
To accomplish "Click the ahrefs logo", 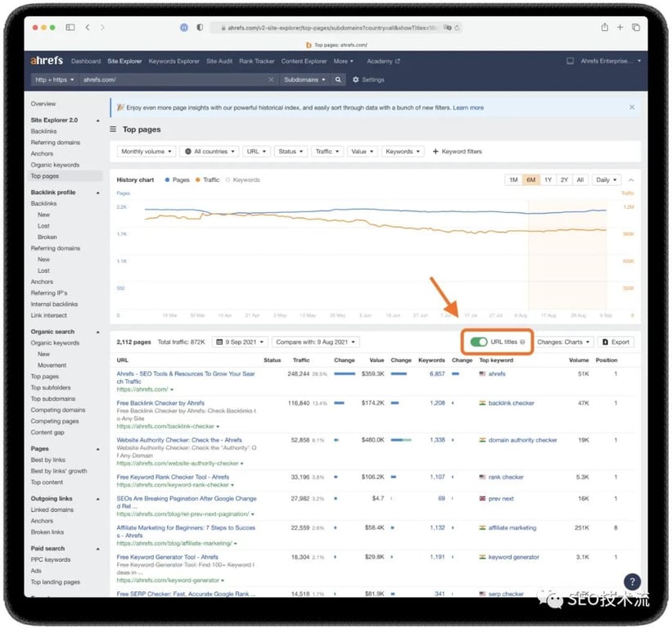I will click(x=47, y=61).
